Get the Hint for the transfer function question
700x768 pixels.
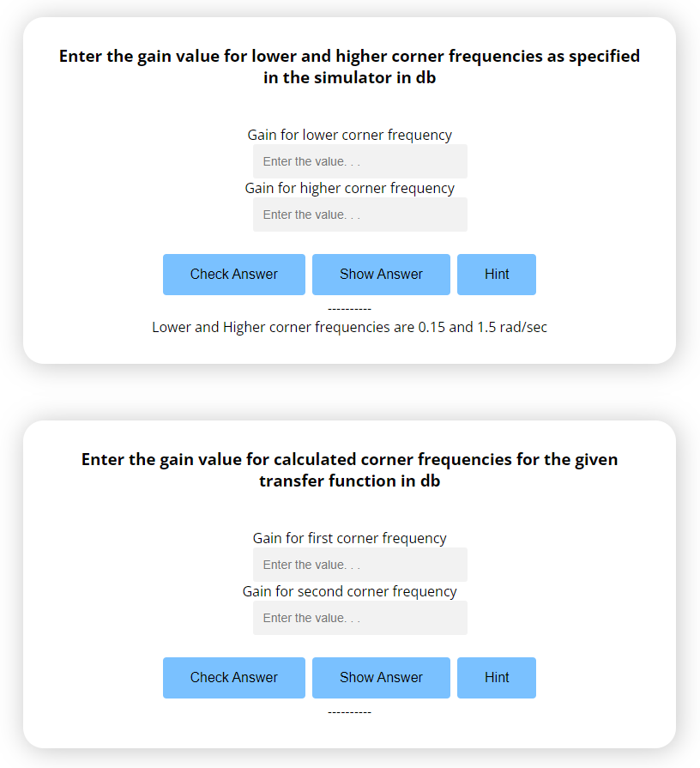(496, 678)
